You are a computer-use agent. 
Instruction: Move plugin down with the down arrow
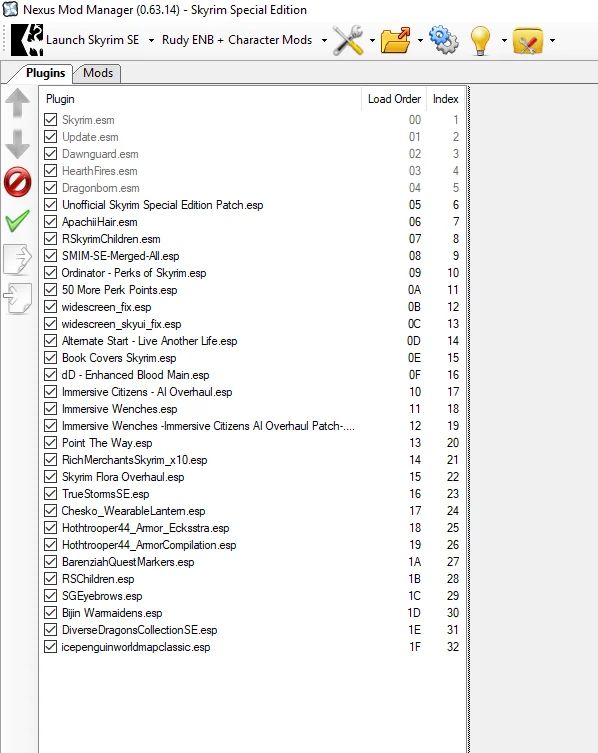pos(17,144)
